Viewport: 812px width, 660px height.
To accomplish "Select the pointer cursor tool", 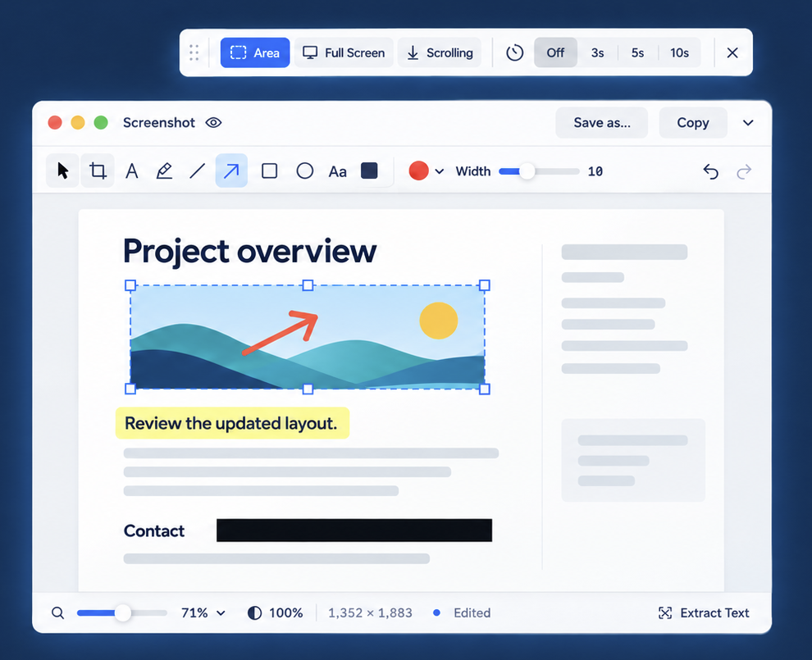I will coord(62,171).
